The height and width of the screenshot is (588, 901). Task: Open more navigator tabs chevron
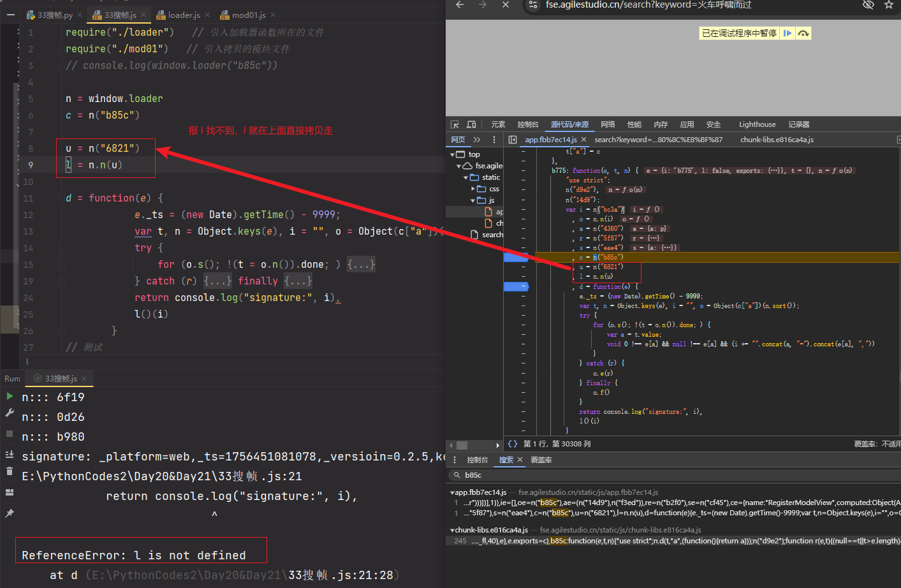pos(477,140)
